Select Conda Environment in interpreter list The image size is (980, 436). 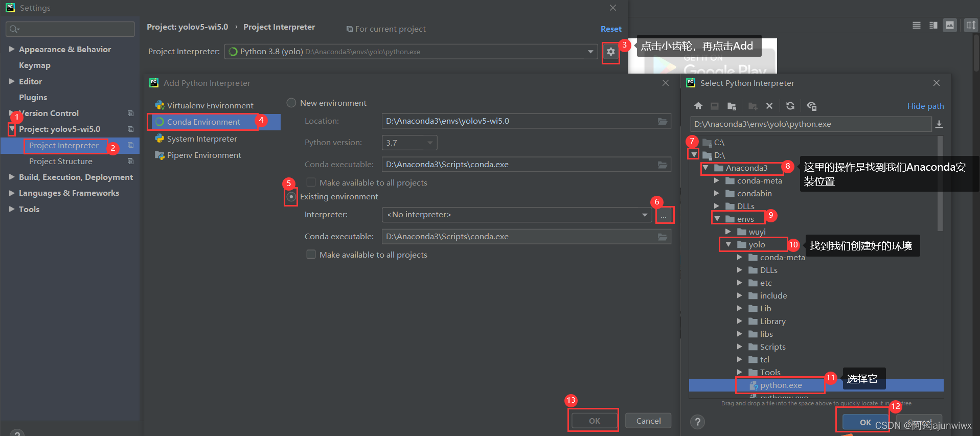coord(203,122)
